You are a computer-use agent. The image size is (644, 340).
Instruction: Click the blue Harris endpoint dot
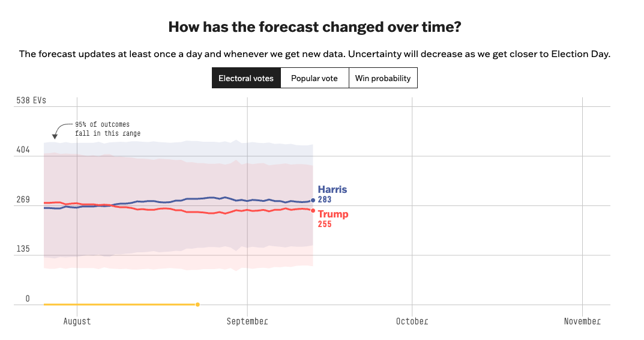click(x=313, y=201)
